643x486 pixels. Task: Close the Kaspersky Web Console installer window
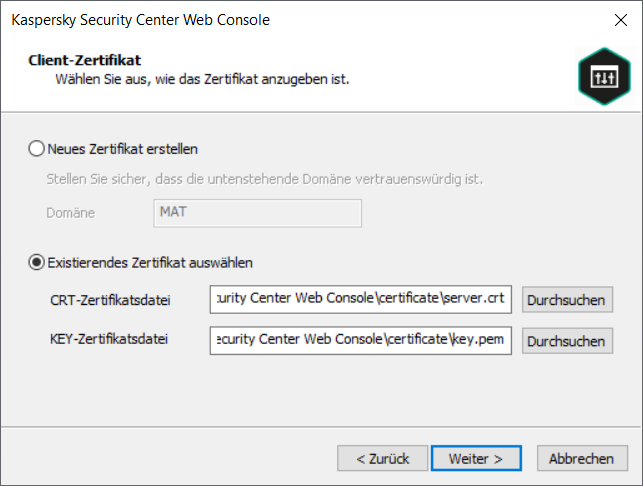(621, 20)
